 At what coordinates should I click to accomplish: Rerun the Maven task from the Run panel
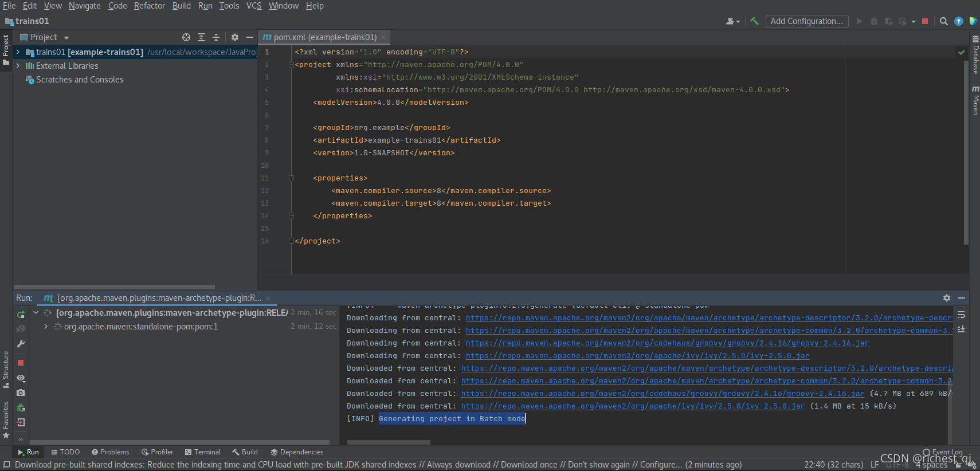tap(21, 314)
